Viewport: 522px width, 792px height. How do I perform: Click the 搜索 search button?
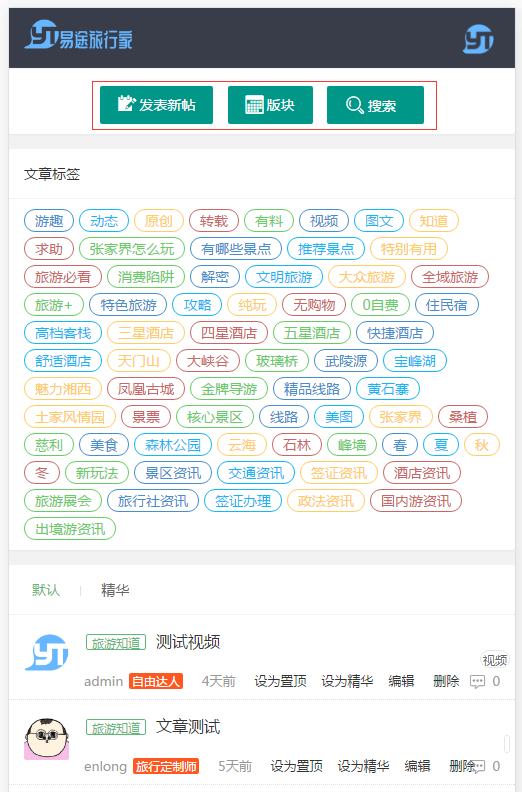pos(375,105)
